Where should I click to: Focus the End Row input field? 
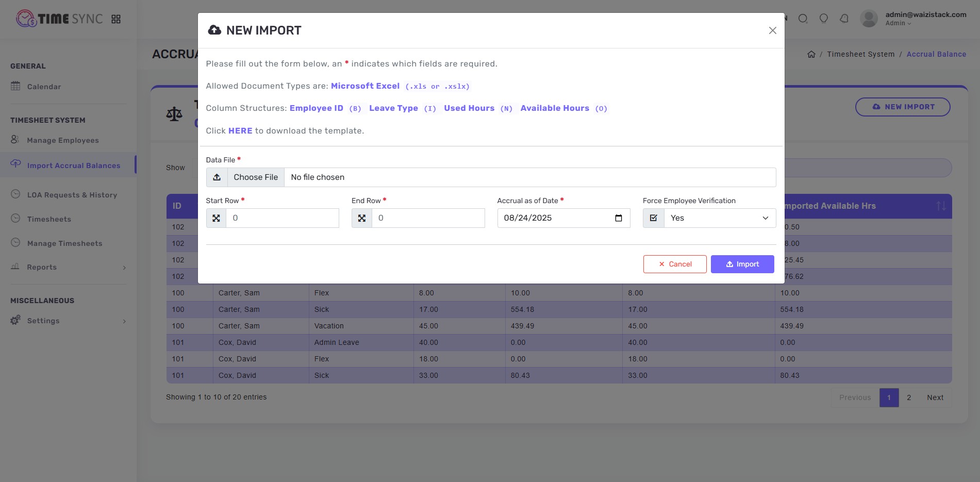[x=428, y=218]
